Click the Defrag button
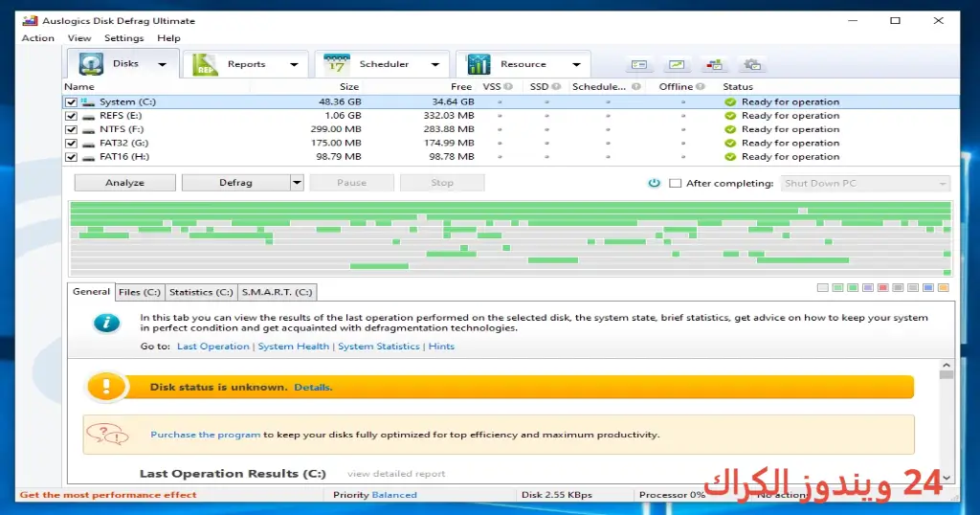 pos(235,183)
